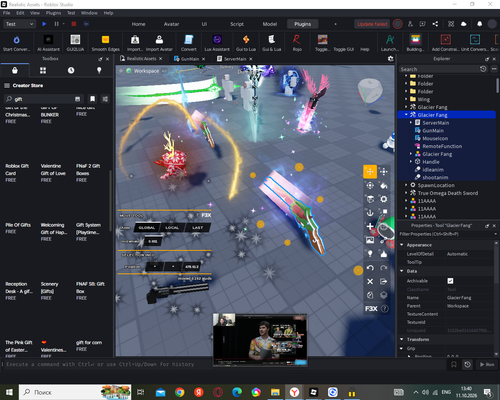Image resolution: width=500 pixels, height=400 pixels.
Task: Set F3X move axes to LOCAL
Action: click(172, 228)
